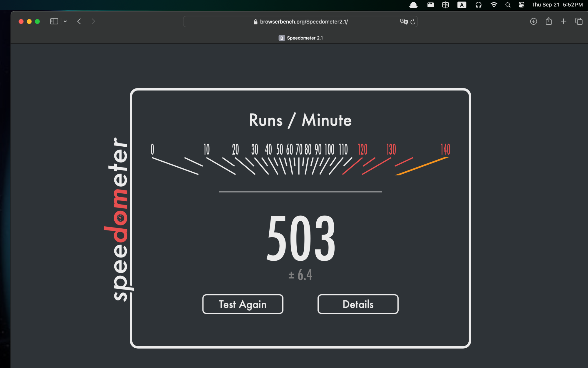588x368 pixels.
Task: Click the 503 score value
Action: click(301, 238)
